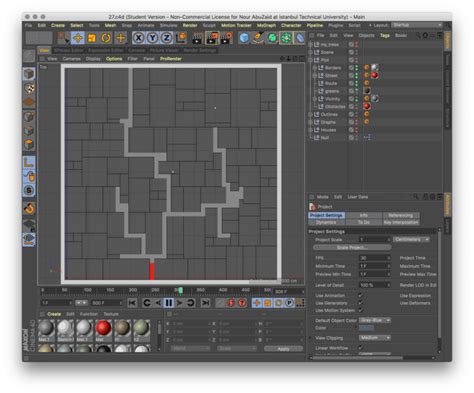The image size is (474, 393).
Task: Collapse the Plot object hierarchy
Action: tap(310, 60)
